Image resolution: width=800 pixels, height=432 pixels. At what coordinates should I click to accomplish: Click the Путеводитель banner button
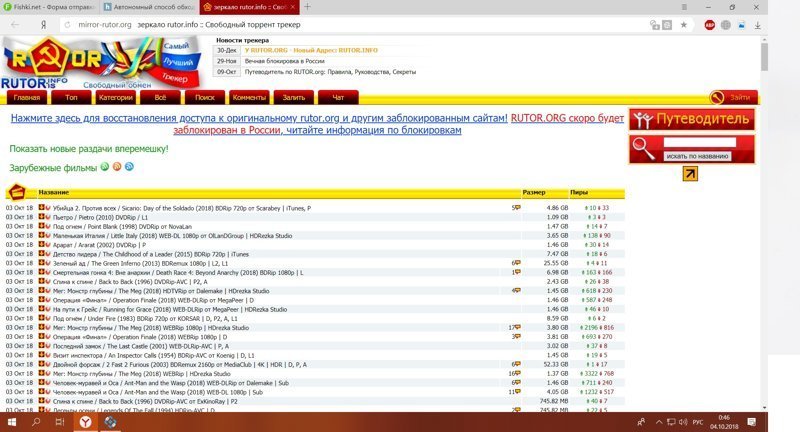tap(691, 120)
